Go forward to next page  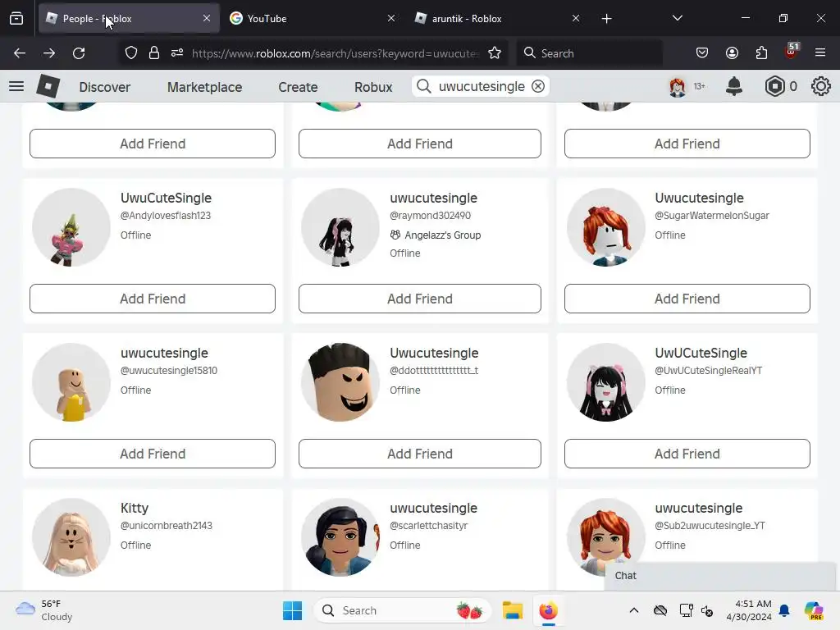pyautogui.click(x=49, y=53)
